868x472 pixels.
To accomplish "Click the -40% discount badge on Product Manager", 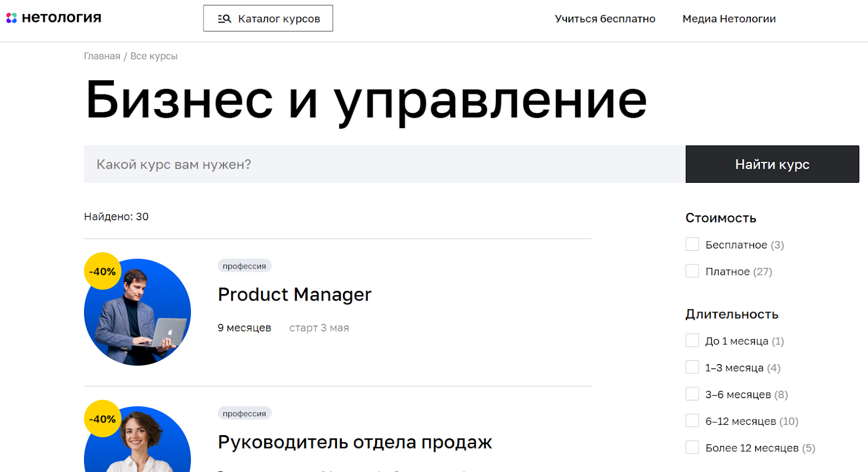I will [x=103, y=271].
